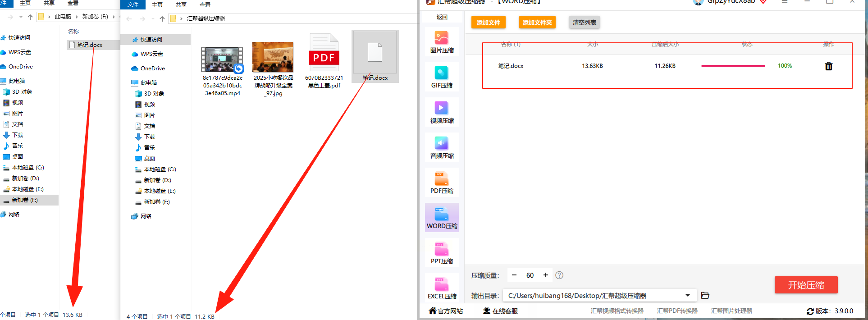The image size is (868, 320).
Task: Open the 文件 menu in the middle explorer
Action: click(133, 5)
